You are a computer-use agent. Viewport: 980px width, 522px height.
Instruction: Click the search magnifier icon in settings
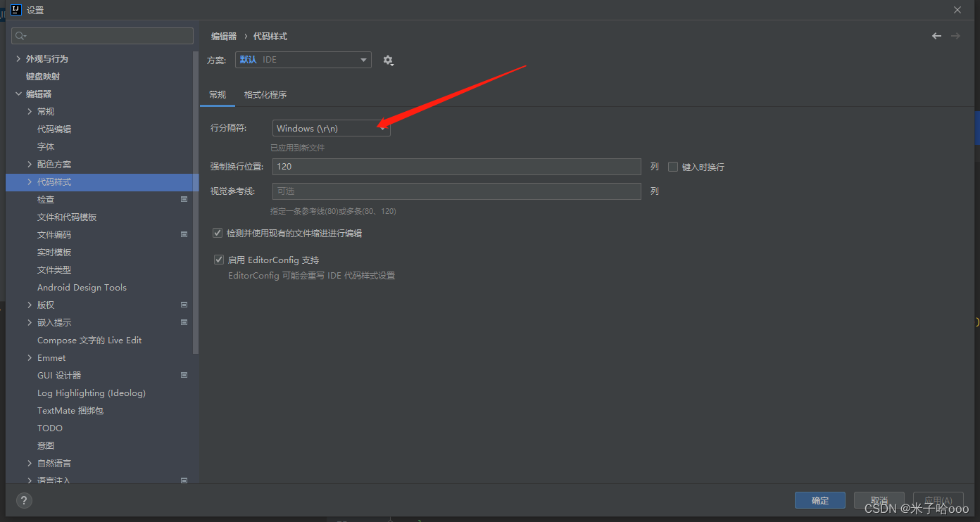(x=20, y=36)
